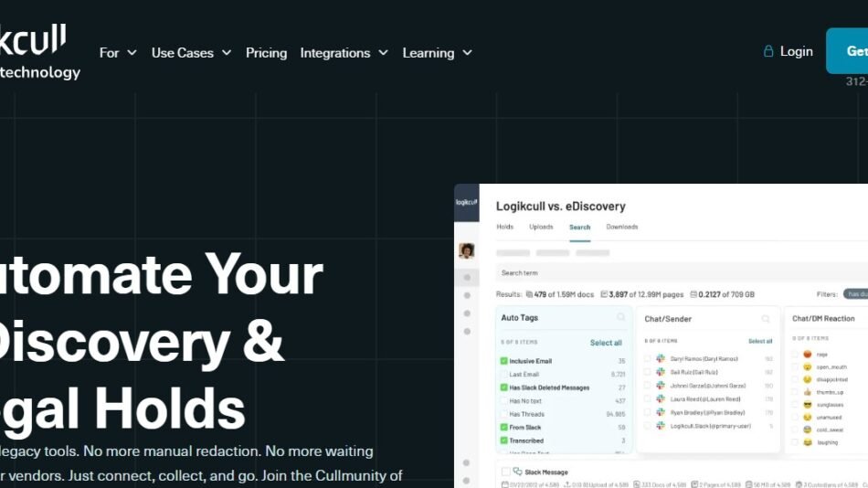Image resolution: width=868 pixels, height=488 pixels.
Task: Check the Last Email checkbox
Action: [x=503, y=375]
